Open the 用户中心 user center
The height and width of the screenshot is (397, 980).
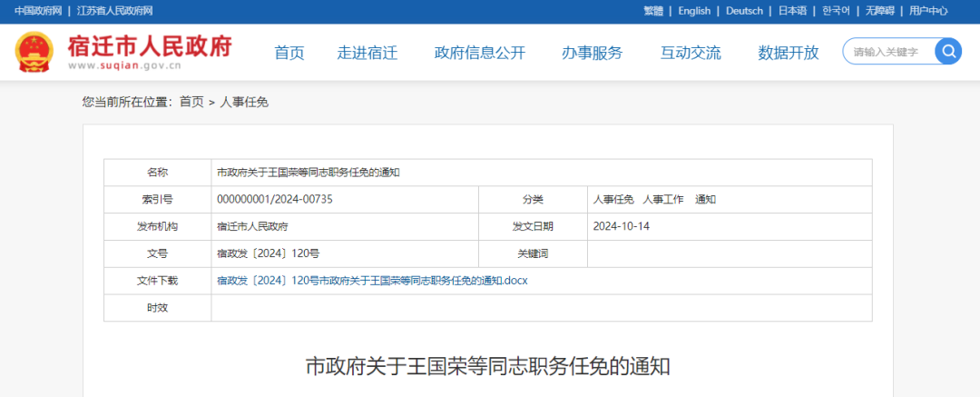[x=928, y=11]
